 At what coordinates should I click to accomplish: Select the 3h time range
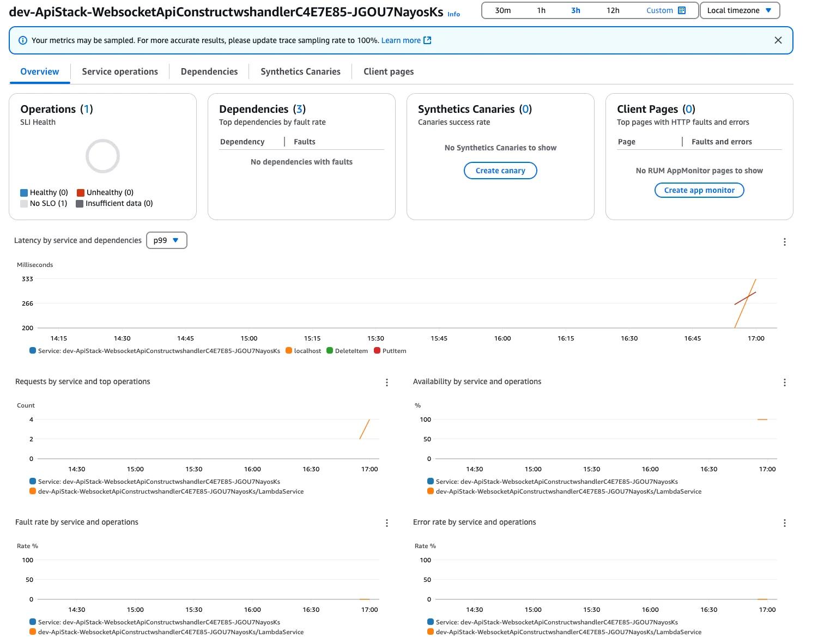pos(575,10)
